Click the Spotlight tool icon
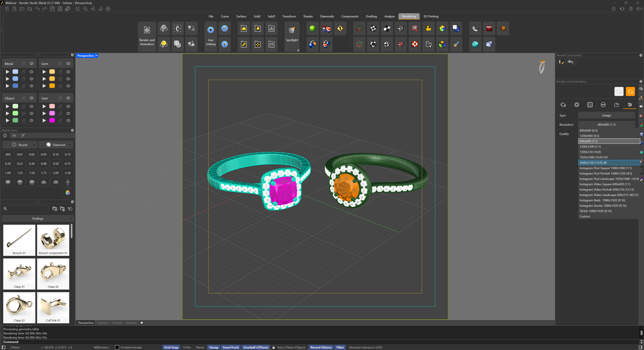Viewport: 644px width, 350px height. coord(292,37)
